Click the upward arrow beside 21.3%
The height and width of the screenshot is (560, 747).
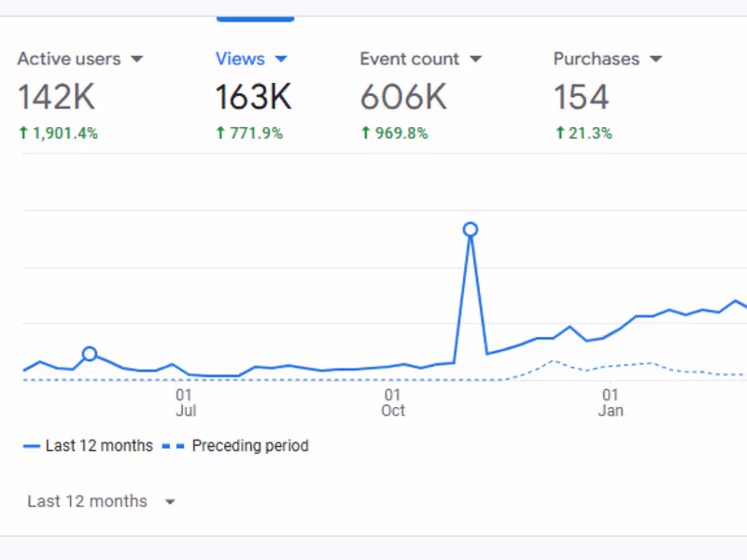click(560, 133)
